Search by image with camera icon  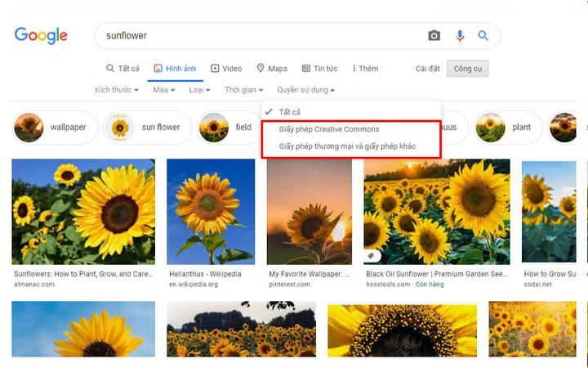pos(434,36)
